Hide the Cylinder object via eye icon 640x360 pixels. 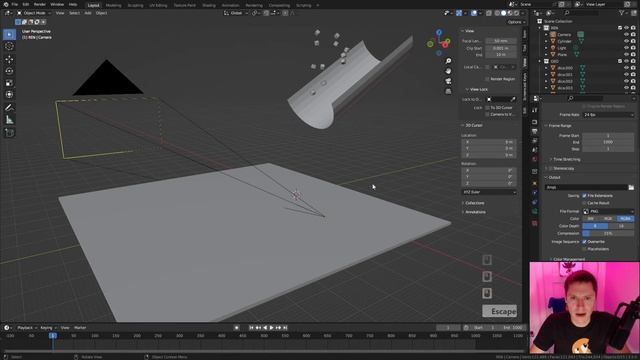click(x=626, y=41)
